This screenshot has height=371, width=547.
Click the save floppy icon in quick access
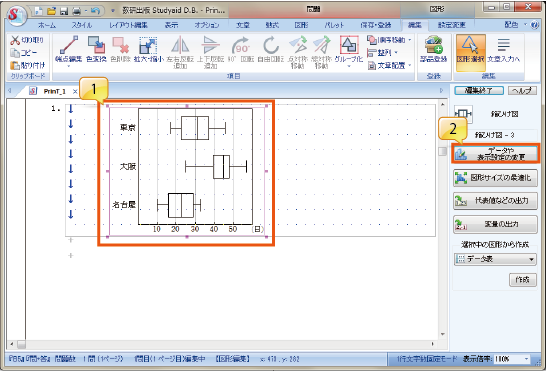pos(64,11)
